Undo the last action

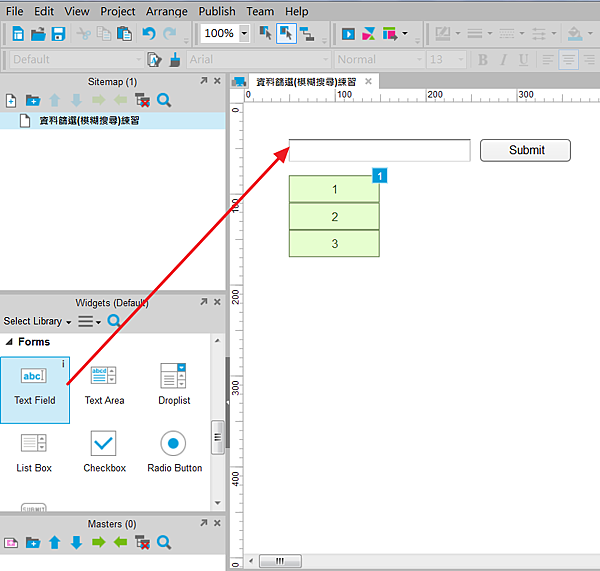pyautogui.click(x=149, y=34)
